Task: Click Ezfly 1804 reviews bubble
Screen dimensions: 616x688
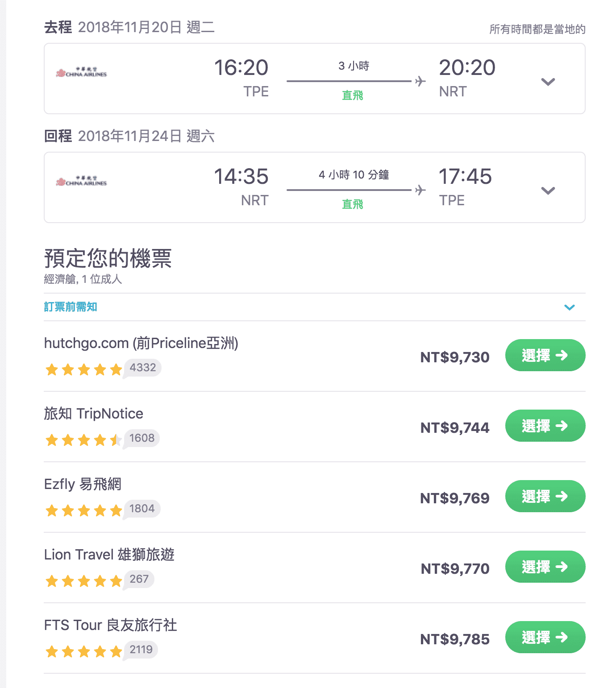Action: click(x=142, y=509)
